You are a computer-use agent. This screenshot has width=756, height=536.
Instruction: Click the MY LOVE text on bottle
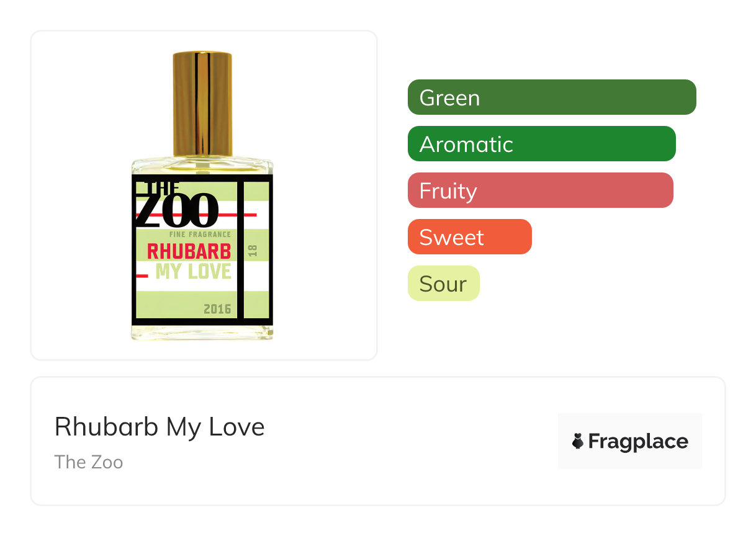pyautogui.click(x=193, y=271)
